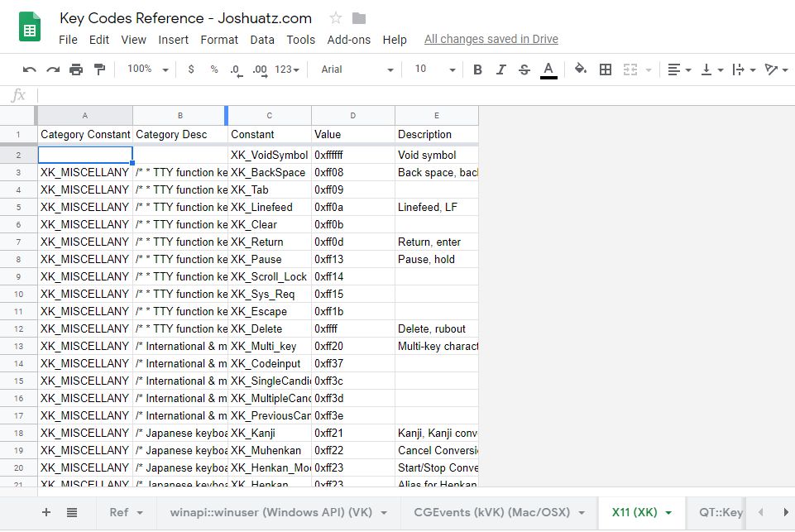
Task: Select the Paint format tool
Action: [x=99, y=69]
